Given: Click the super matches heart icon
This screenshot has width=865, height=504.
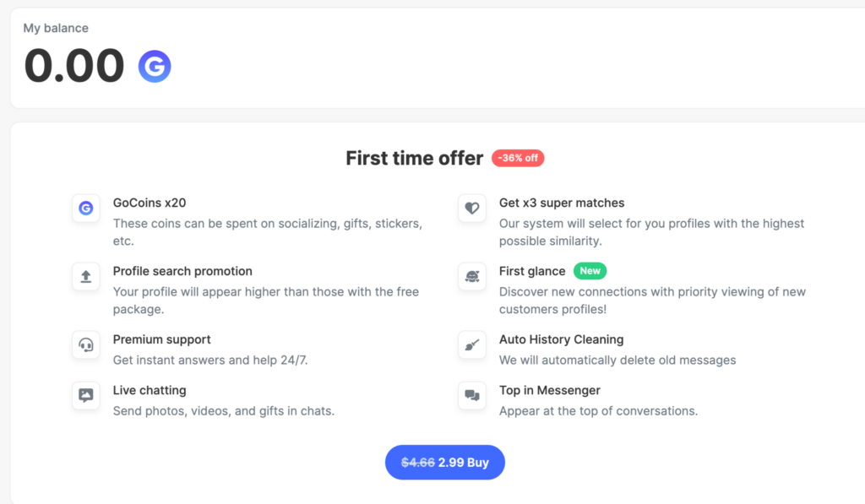Looking at the screenshot, I should pyautogui.click(x=471, y=208).
